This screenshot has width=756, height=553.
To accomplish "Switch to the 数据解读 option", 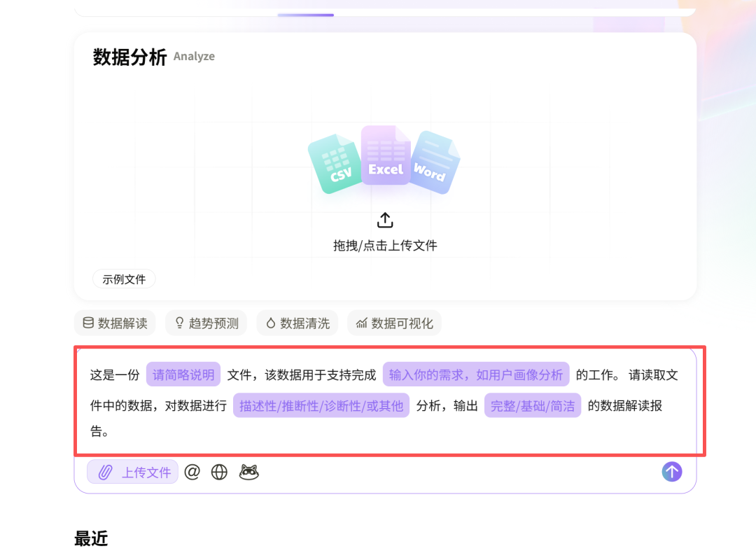I will click(x=114, y=323).
